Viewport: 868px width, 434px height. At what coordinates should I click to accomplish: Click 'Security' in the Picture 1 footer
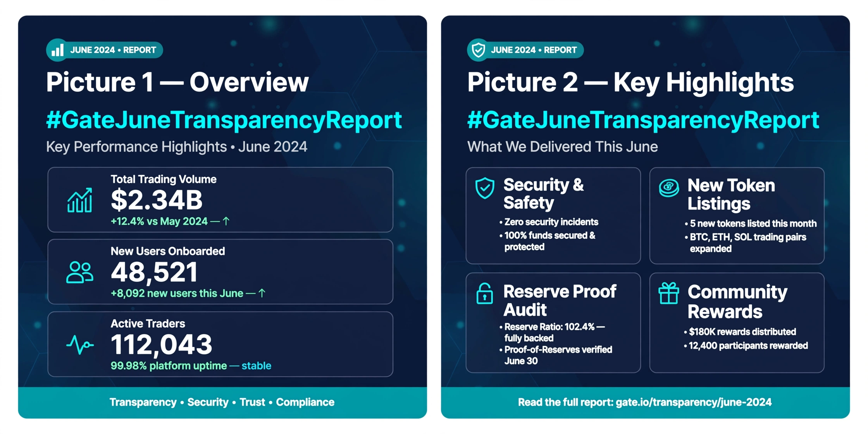tap(208, 402)
